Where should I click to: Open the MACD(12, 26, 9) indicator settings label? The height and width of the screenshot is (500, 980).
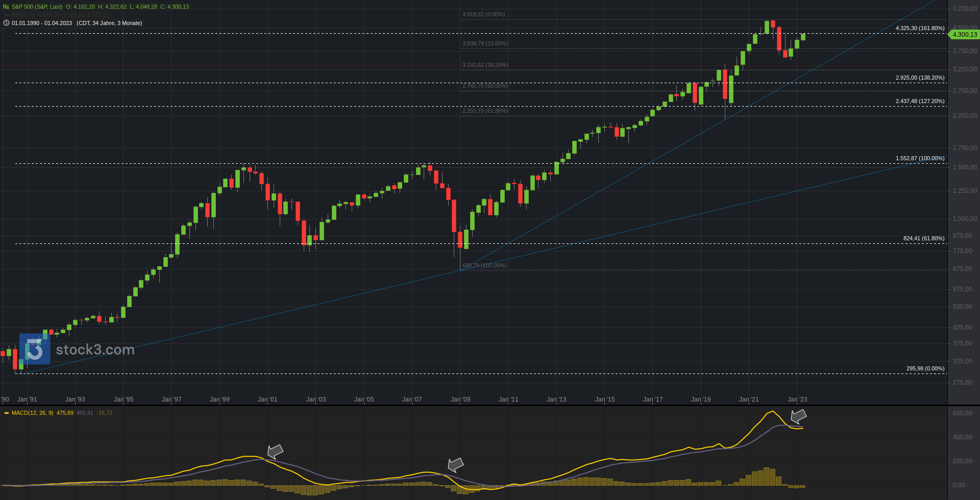coord(32,413)
